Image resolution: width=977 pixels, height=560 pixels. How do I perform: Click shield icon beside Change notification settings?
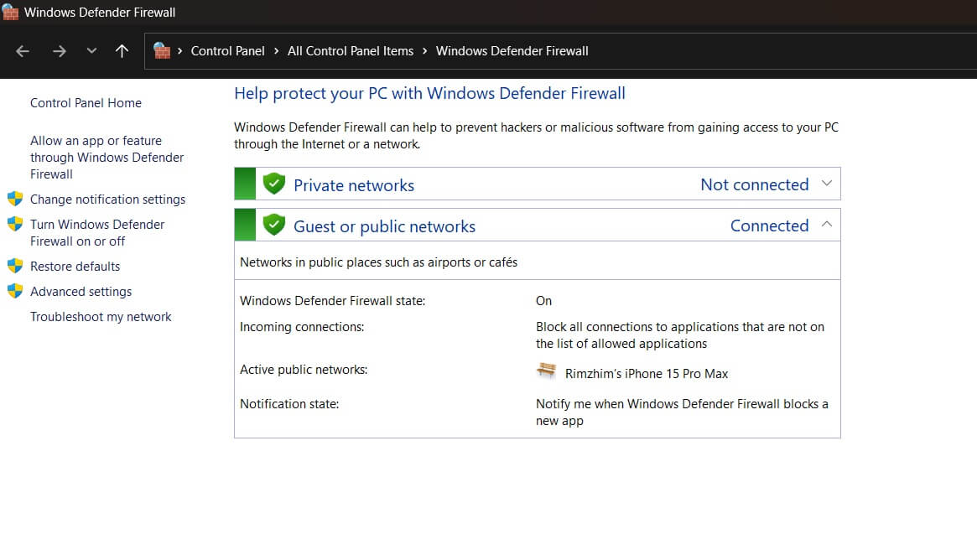coord(15,199)
